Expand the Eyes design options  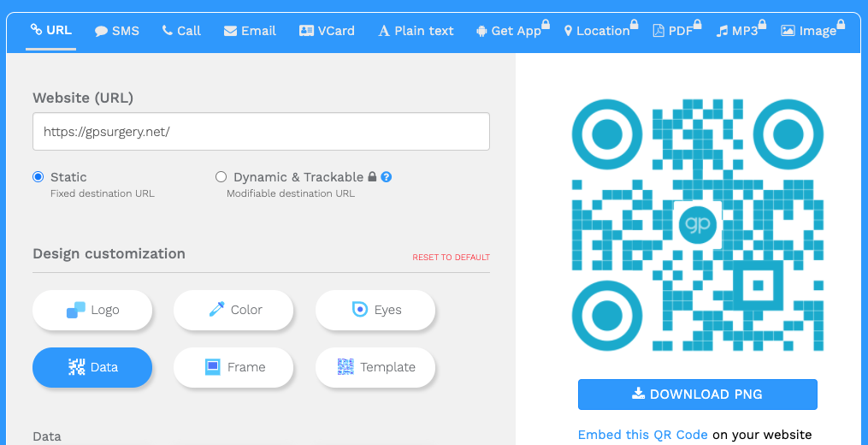pos(375,310)
